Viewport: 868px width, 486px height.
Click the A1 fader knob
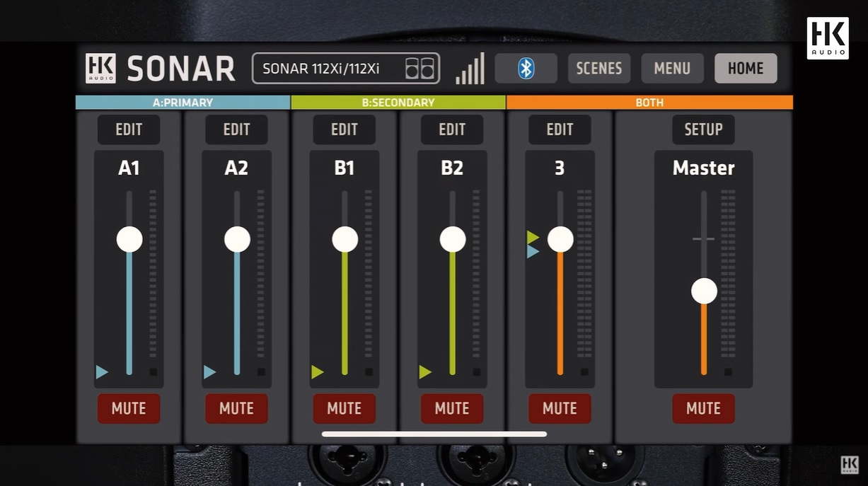pos(129,239)
